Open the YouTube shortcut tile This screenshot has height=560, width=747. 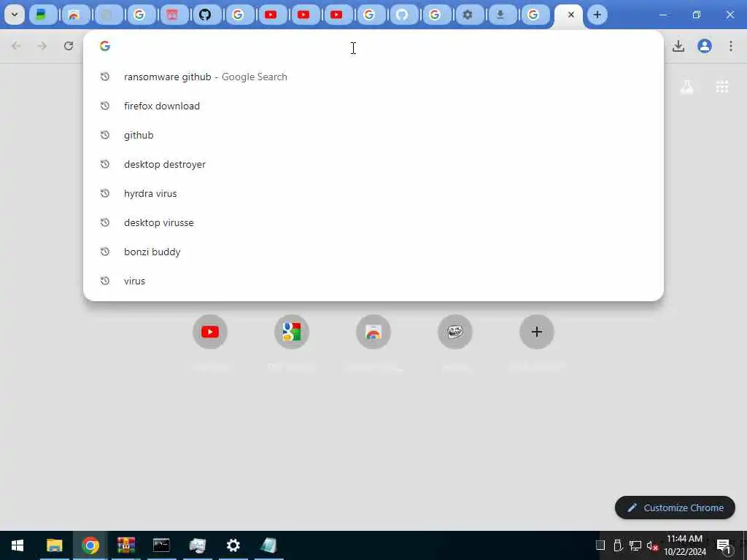pyautogui.click(x=210, y=332)
